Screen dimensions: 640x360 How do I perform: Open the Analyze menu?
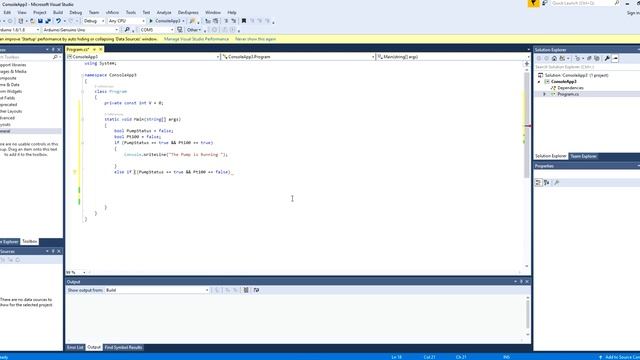pos(164,13)
